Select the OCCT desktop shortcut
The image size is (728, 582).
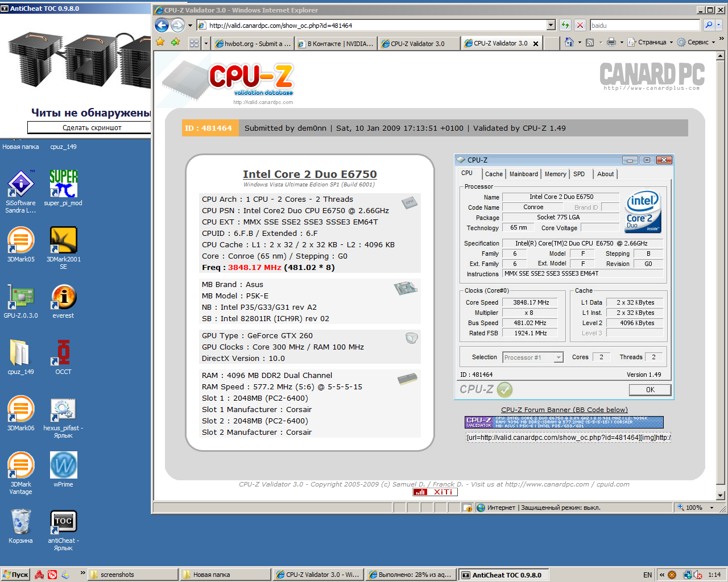click(x=63, y=357)
